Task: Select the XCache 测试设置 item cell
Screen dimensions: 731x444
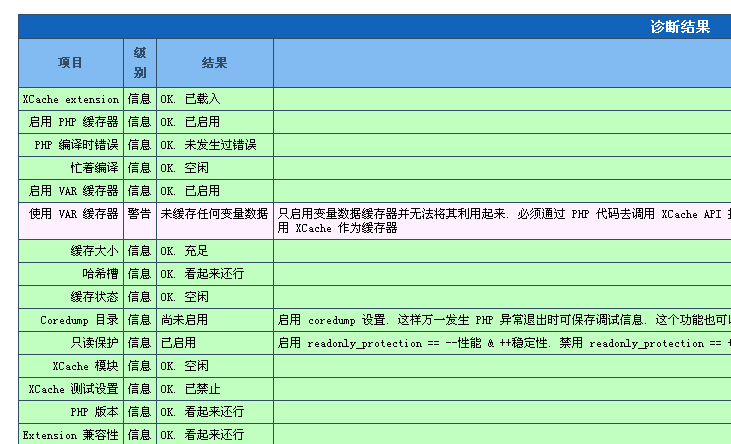Action: 73,388
